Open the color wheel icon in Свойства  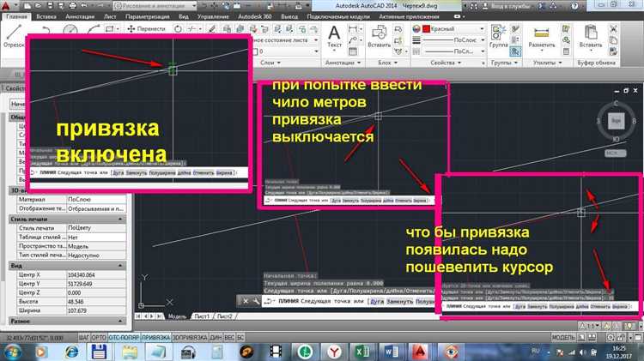coord(416,28)
